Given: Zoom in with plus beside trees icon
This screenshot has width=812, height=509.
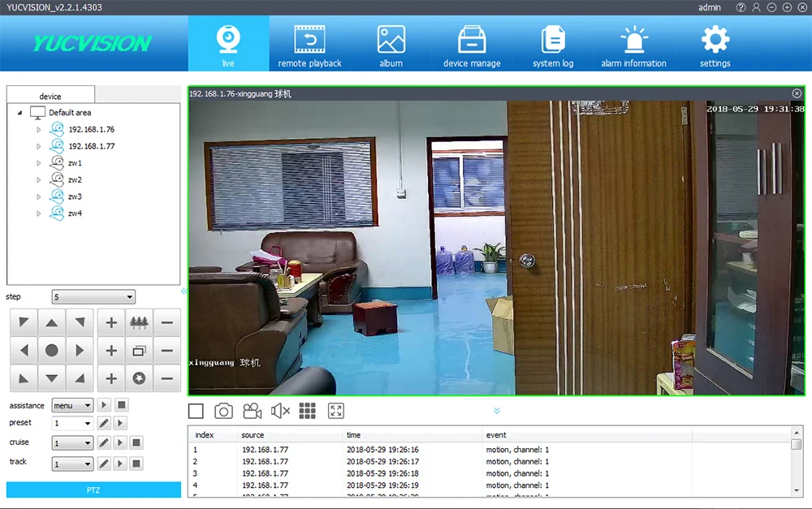Looking at the screenshot, I should click(110, 322).
